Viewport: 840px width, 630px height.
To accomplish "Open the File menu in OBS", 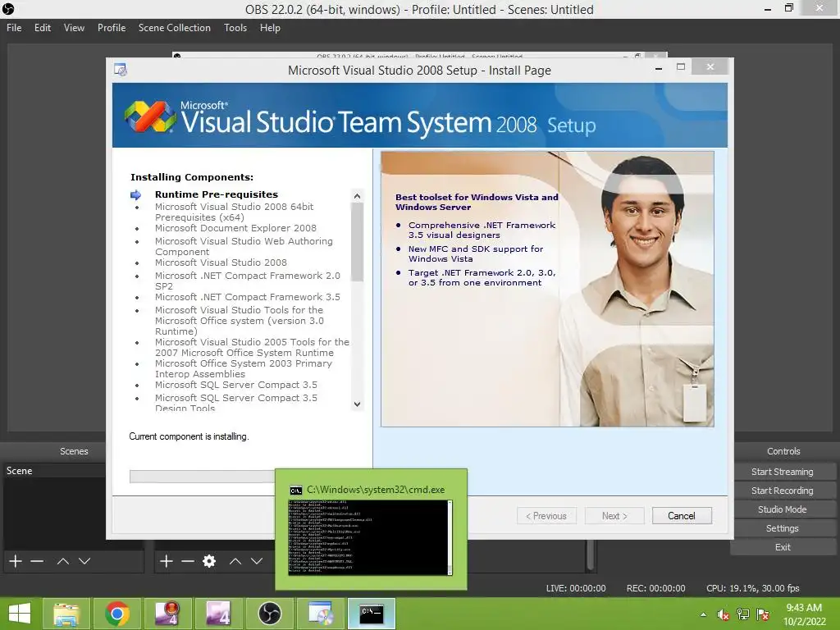I will [14, 28].
